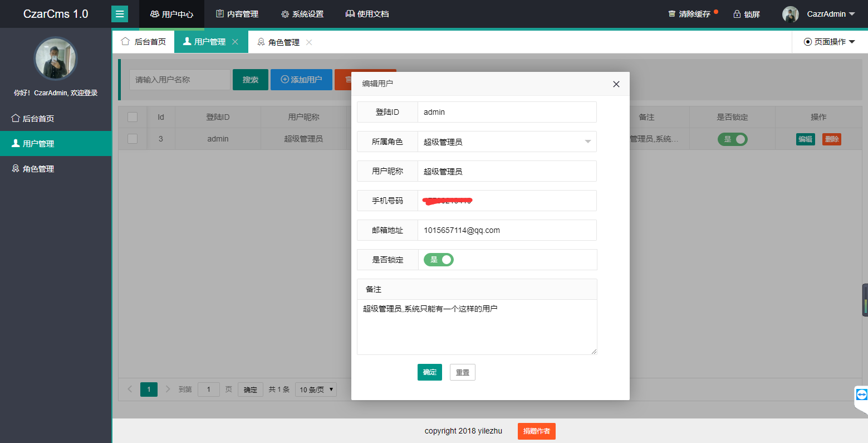Click the dialog 确定 submit button
This screenshot has width=868, height=443.
430,372
